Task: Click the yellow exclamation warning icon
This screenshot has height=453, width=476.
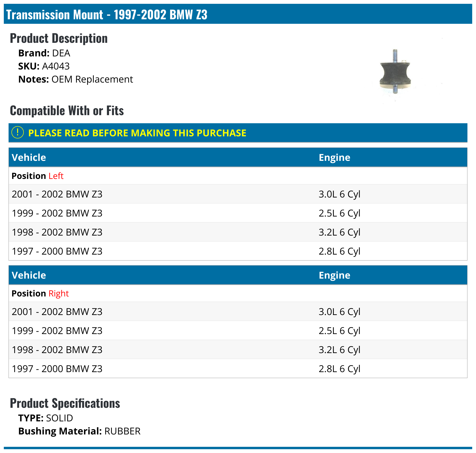Action: click(x=17, y=132)
